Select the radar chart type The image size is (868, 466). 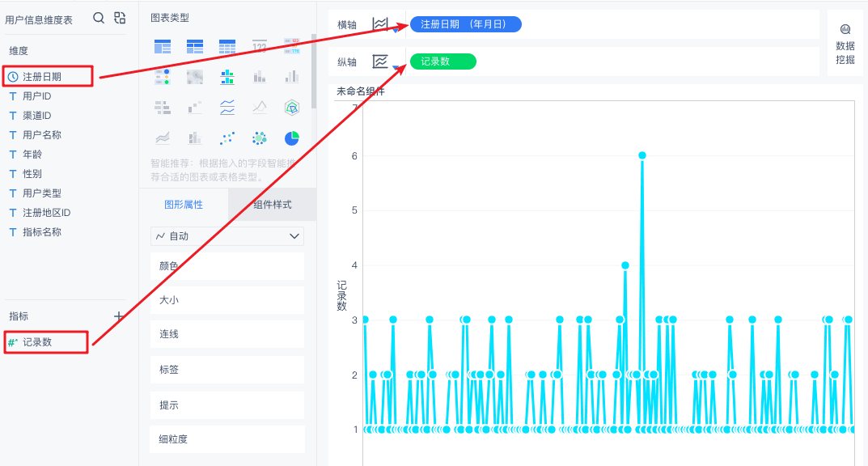coord(292,108)
